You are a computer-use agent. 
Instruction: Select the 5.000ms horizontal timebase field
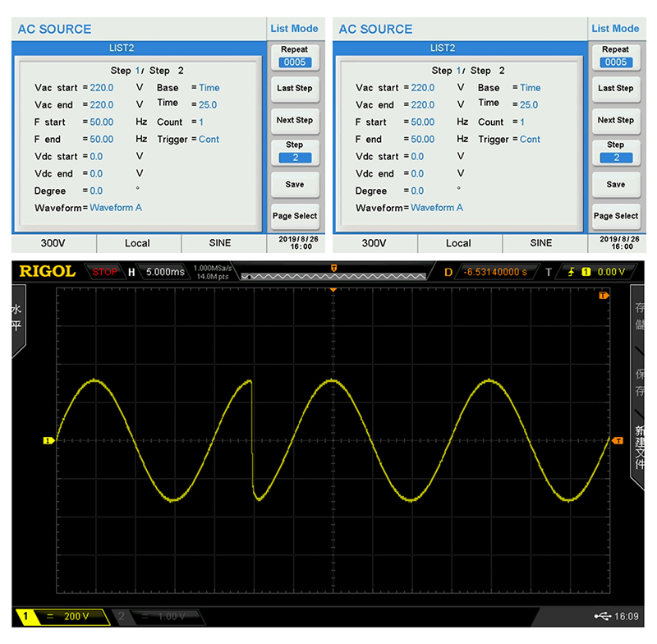165,272
